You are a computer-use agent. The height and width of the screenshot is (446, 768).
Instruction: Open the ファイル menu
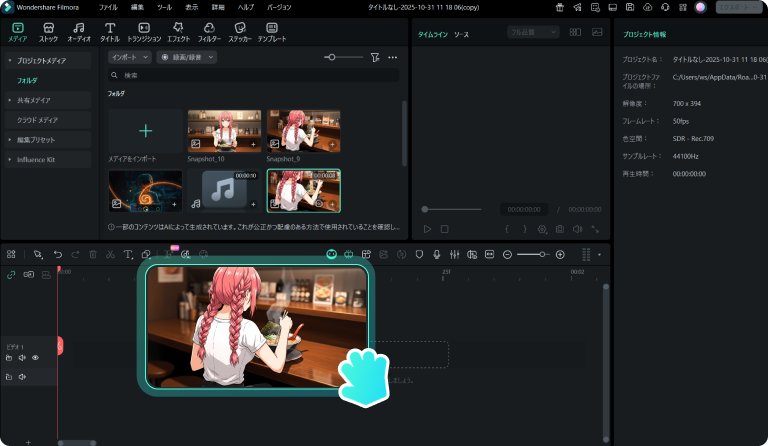[108, 7]
